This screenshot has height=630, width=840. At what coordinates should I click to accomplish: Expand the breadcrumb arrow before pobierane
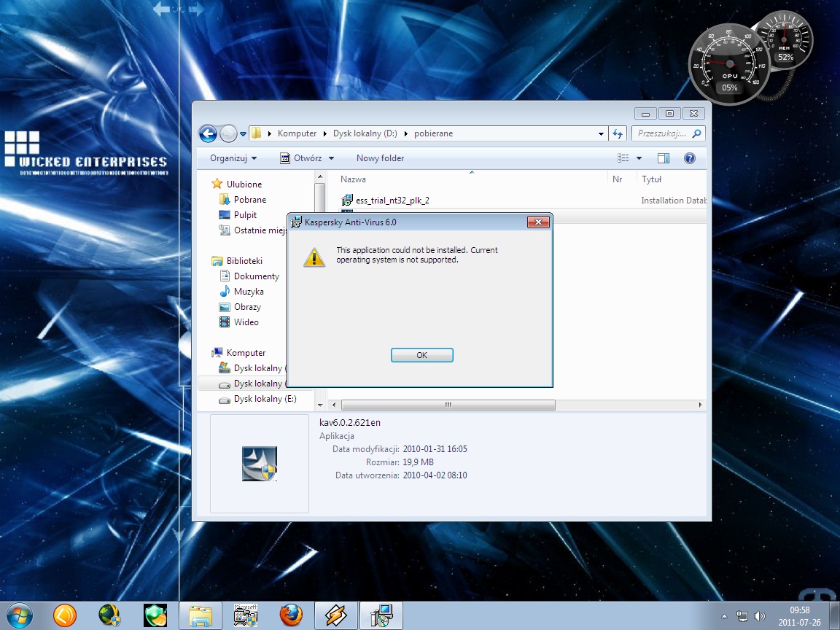pos(405,133)
